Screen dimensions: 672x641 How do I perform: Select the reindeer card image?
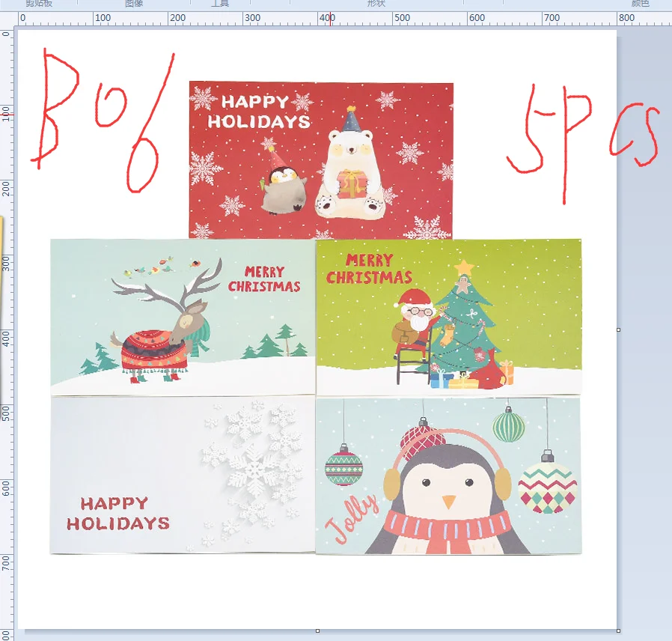[183, 318]
